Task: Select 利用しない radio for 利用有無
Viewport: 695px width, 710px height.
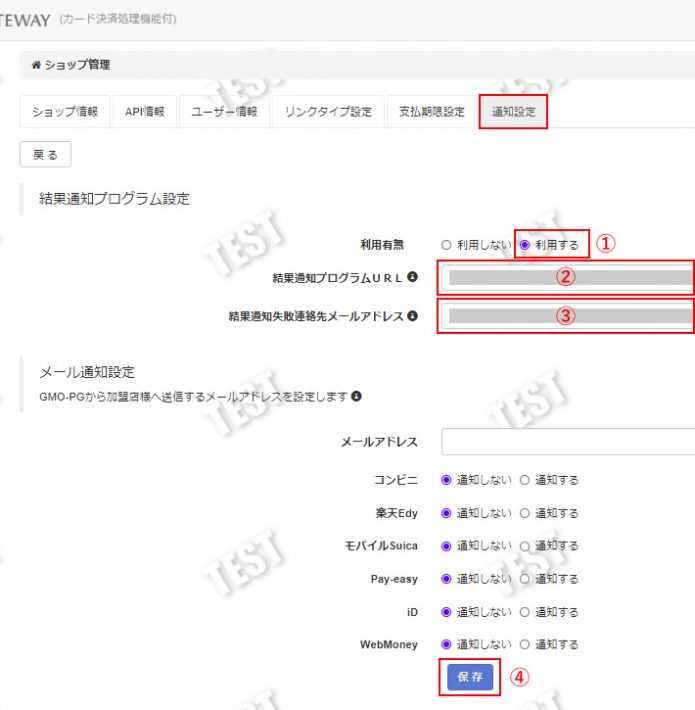Action: coord(446,244)
